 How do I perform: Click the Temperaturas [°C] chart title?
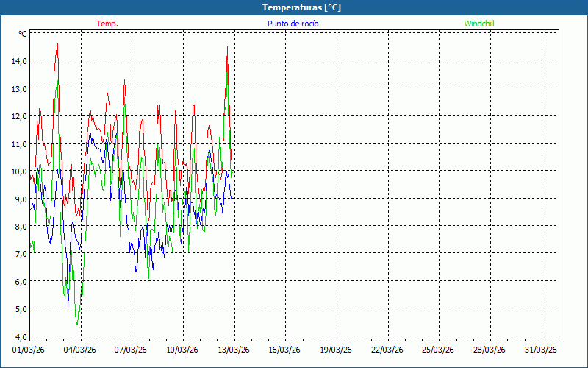click(x=301, y=7)
